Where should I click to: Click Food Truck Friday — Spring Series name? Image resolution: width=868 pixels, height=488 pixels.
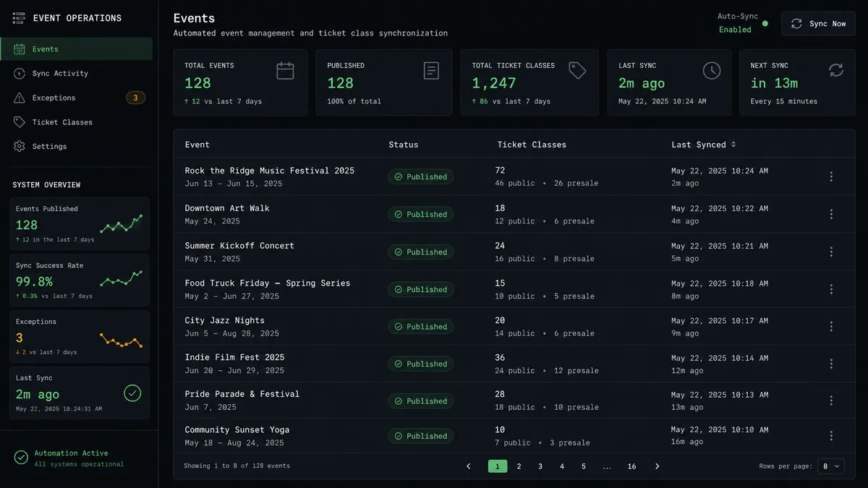click(268, 283)
